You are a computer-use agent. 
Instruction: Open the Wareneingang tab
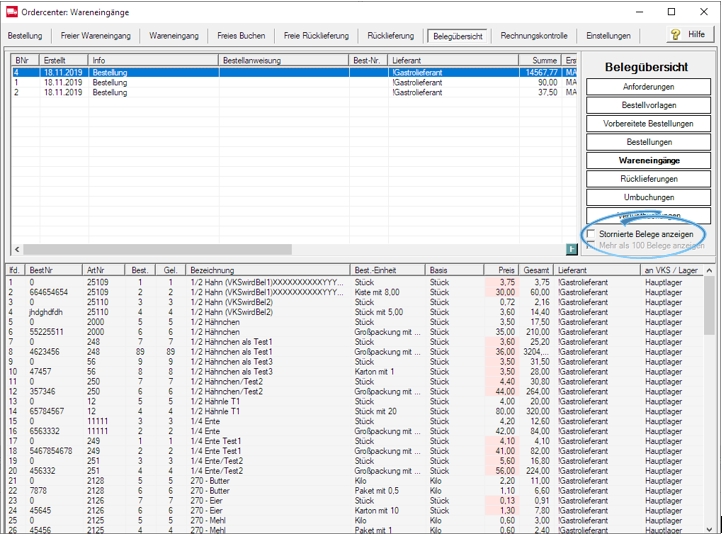pos(174,35)
